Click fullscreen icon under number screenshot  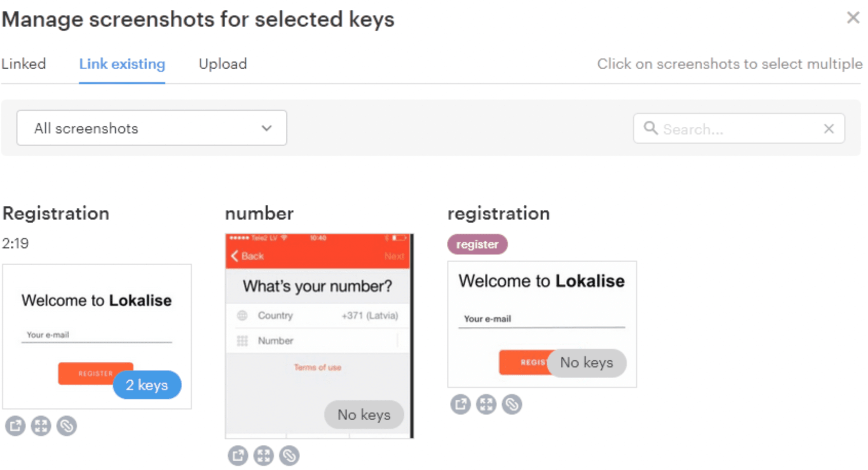[264, 456]
